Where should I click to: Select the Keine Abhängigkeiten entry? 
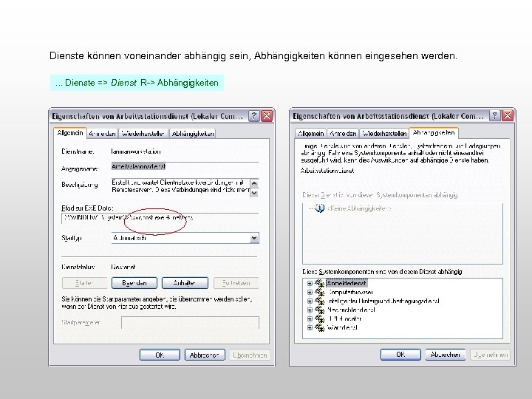pos(359,208)
